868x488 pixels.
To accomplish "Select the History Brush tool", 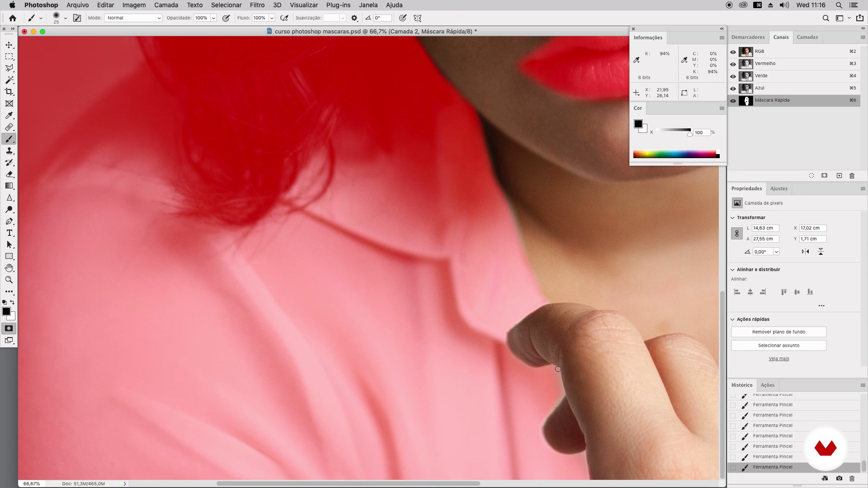I will (x=9, y=162).
